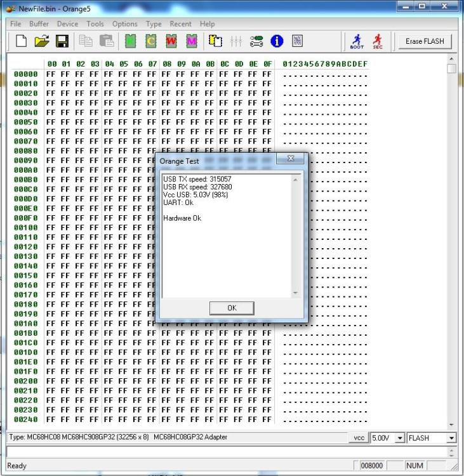Click the message log field above status bar
Screen dimensions: 464x476
pos(226,452)
